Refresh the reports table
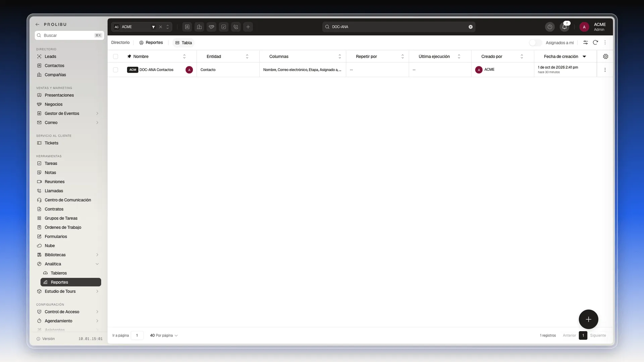 [x=595, y=43]
